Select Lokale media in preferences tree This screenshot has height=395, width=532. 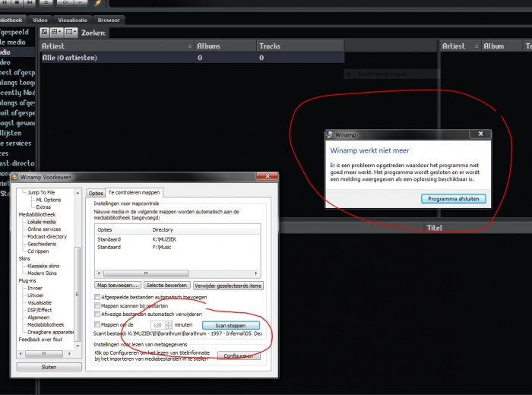click(x=41, y=222)
